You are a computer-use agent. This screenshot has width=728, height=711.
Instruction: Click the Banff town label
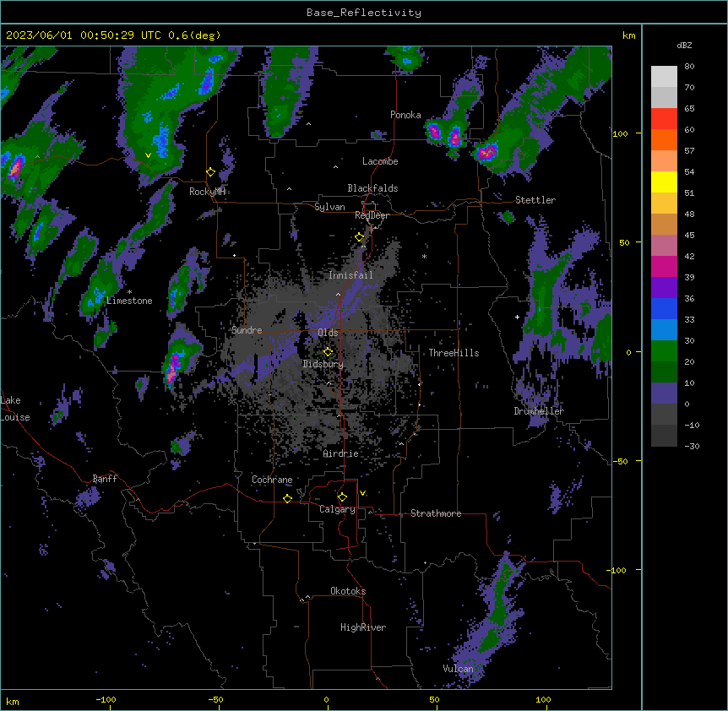tap(105, 479)
